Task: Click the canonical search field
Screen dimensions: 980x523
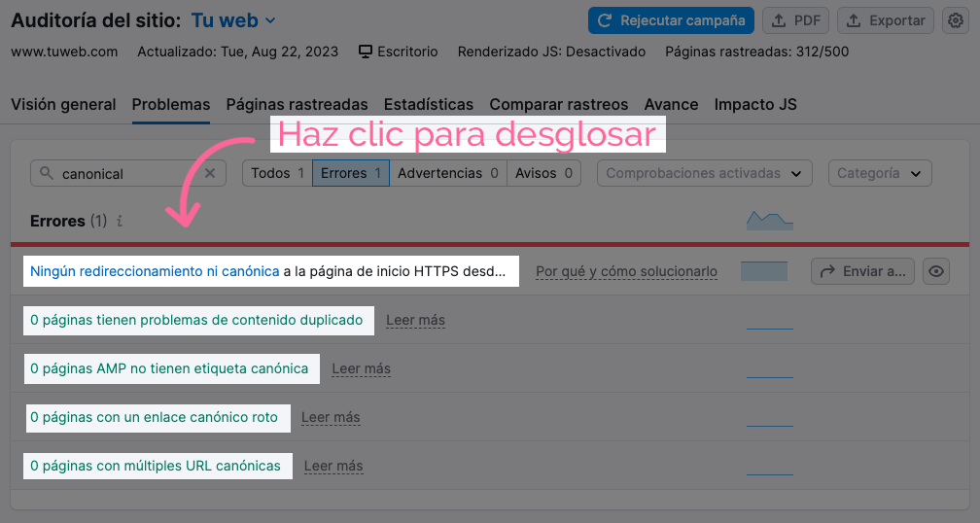Action: coord(128,173)
